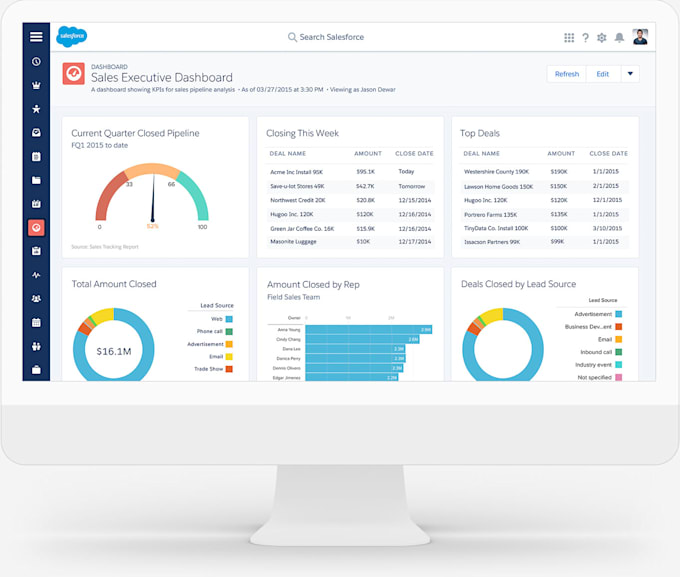The height and width of the screenshot is (577, 680).
Task: Click the search magnifier icon
Action: (x=292, y=37)
